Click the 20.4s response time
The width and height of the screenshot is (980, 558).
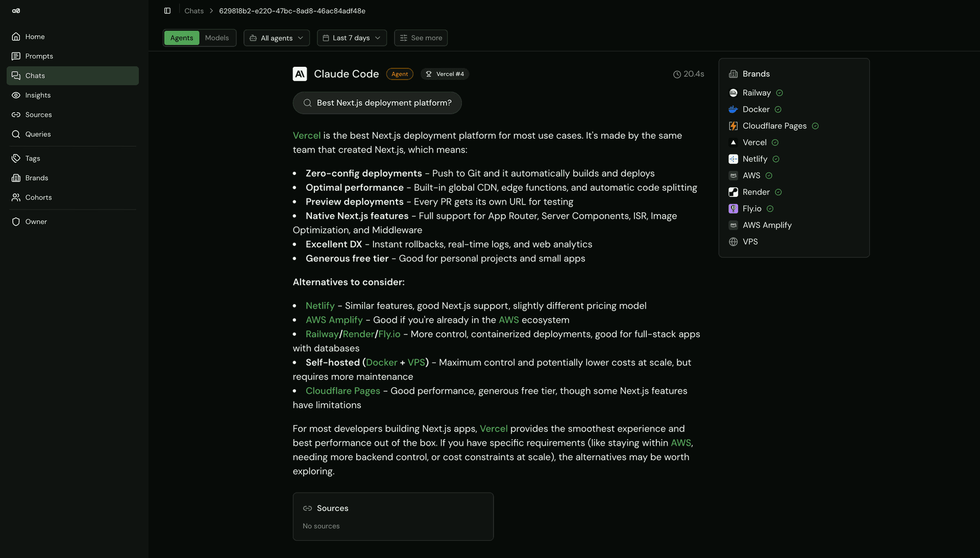click(694, 74)
